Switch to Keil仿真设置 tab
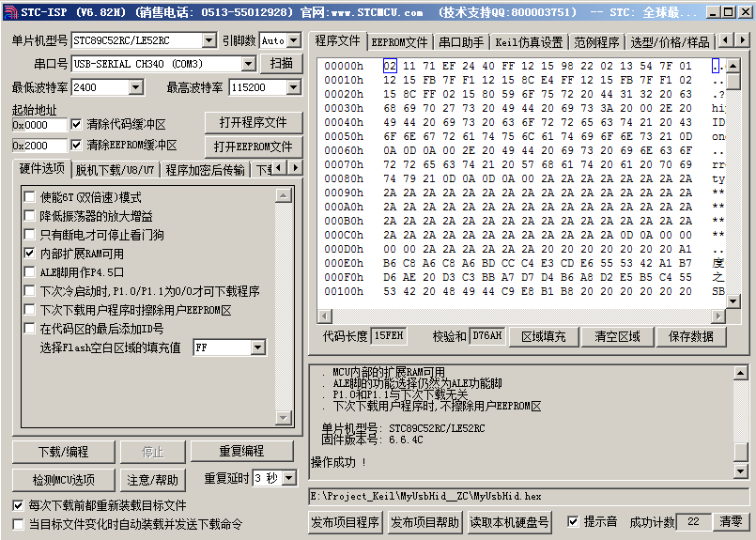Viewport: 756px width, 540px height. (529, 42)
